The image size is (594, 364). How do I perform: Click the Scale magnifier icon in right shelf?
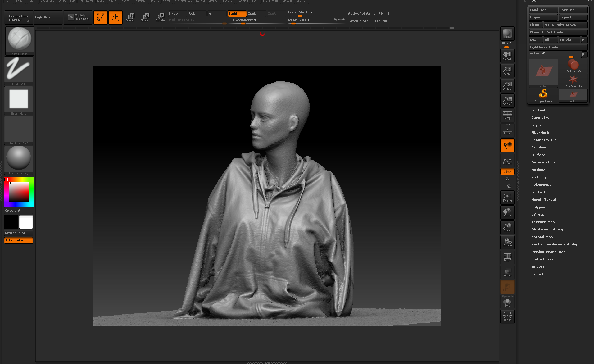(x=507, y=227)
